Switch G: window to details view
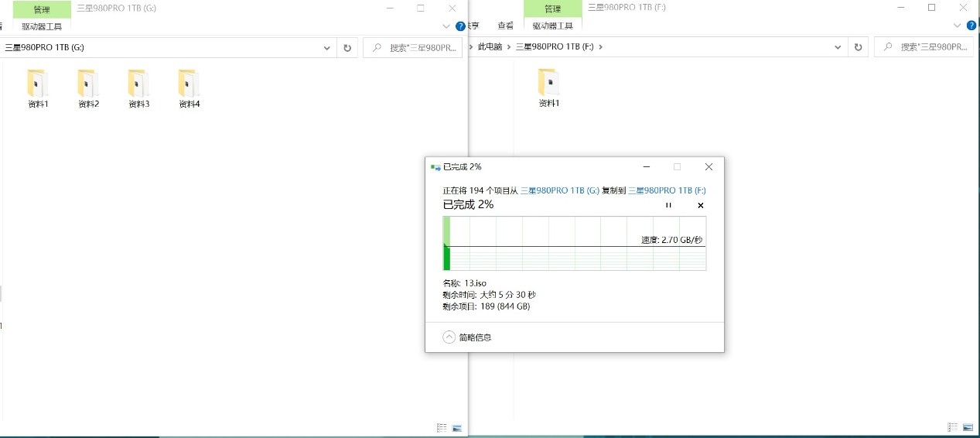Viewport: 980px width, 438px height. [442, 427]
